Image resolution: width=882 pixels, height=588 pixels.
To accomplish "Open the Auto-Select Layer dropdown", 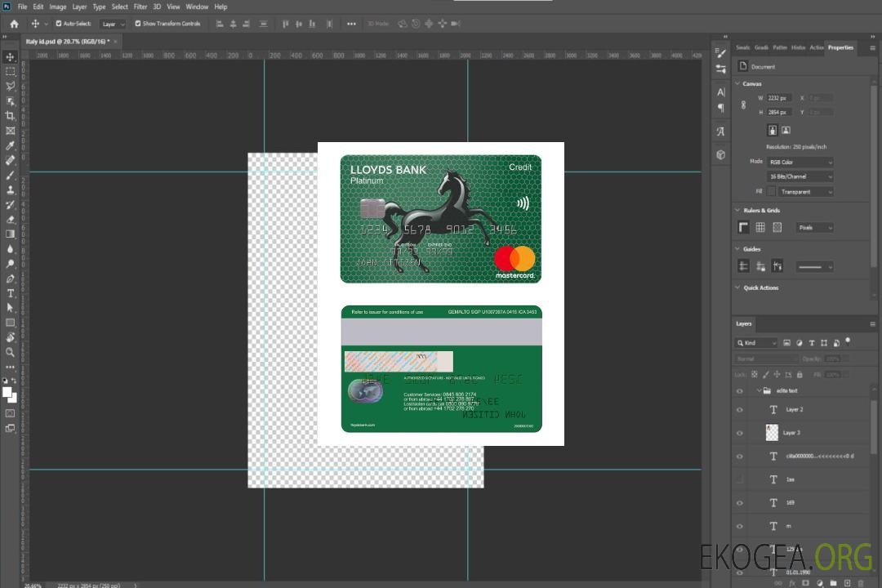I will click(x=113, y=24).
